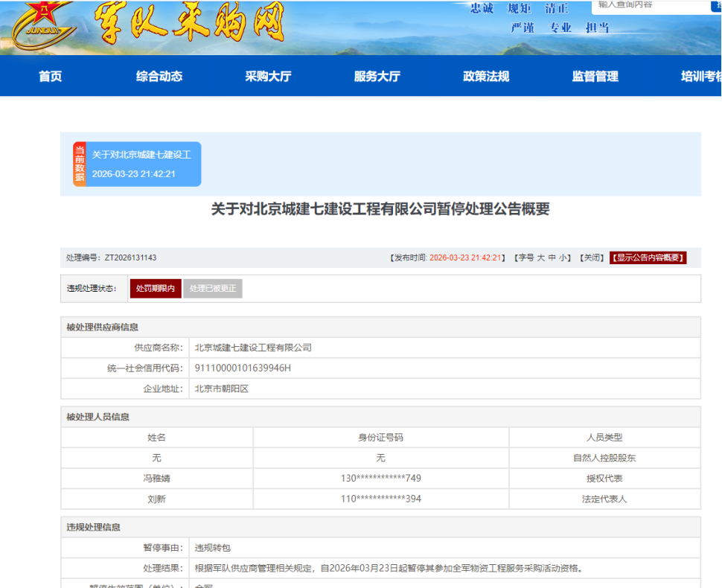Select the 处理已被更正 status tag
The height and width of the screenshot is (588, 722).
(213, 289)
